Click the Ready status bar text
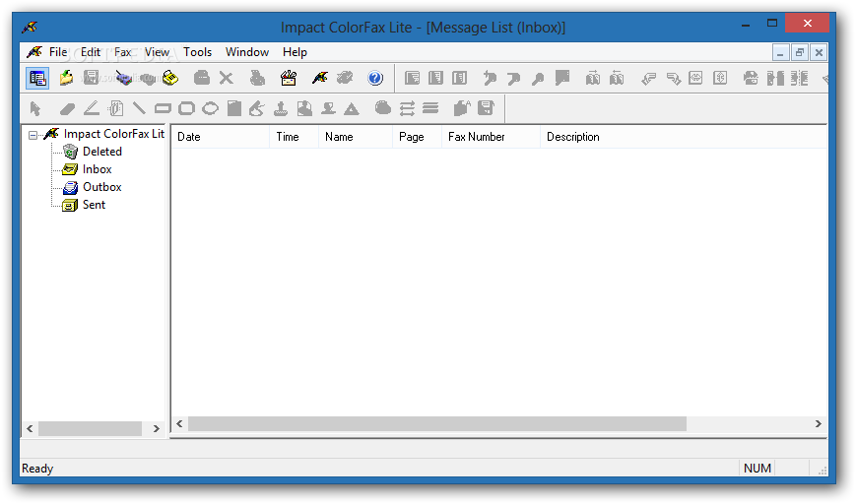856x504 pixels. 37,469
